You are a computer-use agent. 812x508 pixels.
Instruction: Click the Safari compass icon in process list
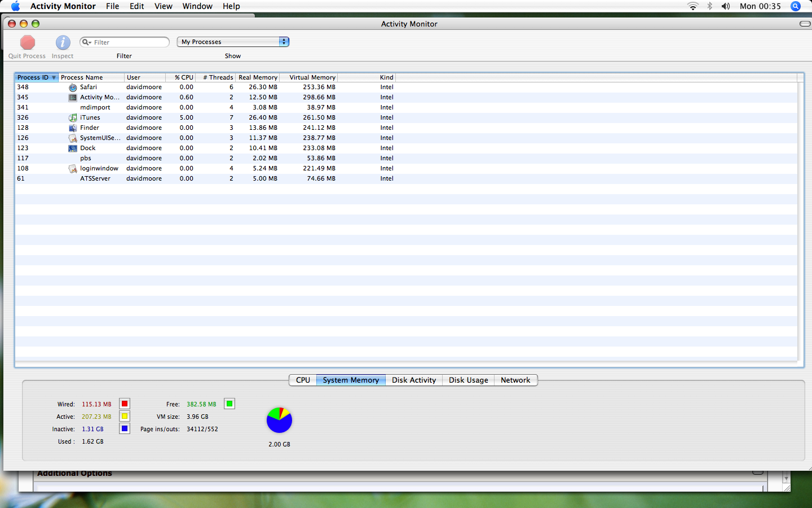click(x=73, y=87)
